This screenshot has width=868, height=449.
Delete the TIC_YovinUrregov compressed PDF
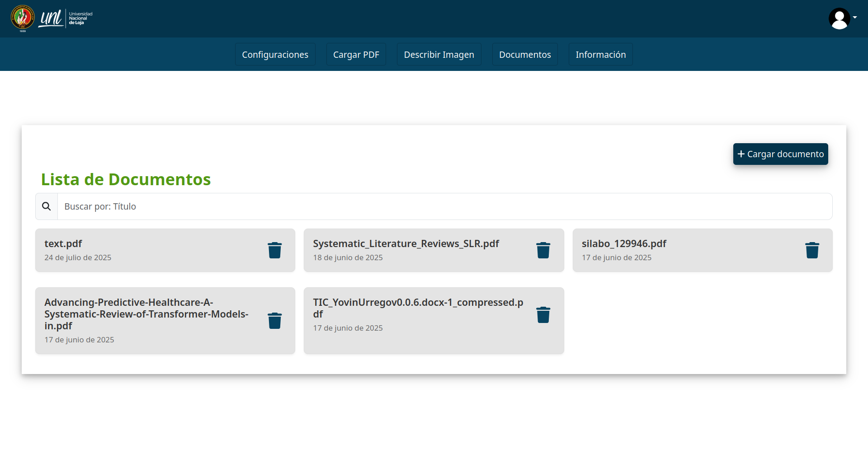543,315
